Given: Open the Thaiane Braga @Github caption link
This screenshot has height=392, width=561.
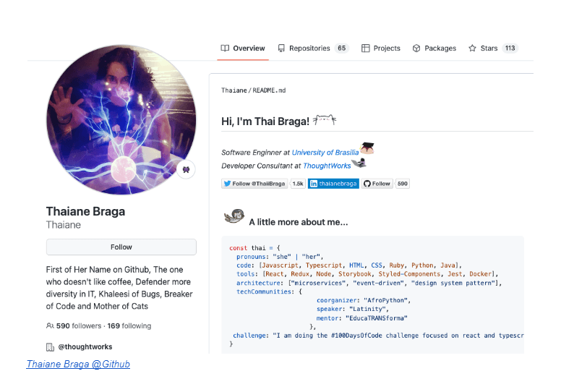Looking at the screenshot, I should (78, 364).
